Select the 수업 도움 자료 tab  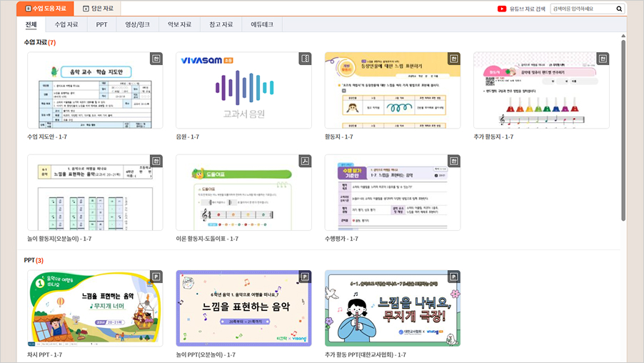[45, 9]
